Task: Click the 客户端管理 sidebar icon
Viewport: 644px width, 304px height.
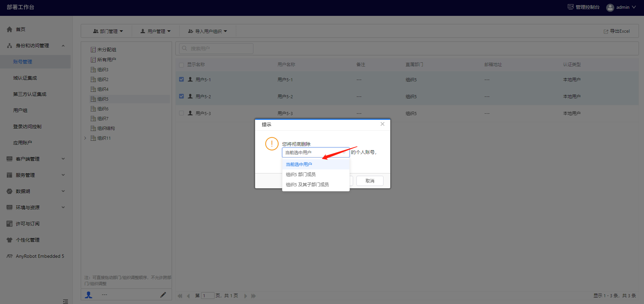Action: click(9, 159)
